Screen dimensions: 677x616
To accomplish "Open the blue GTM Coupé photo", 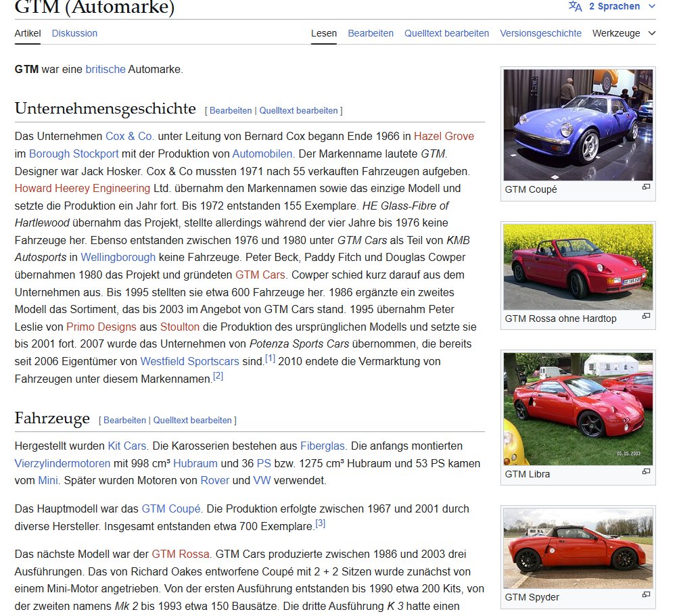I will [578, 124].
